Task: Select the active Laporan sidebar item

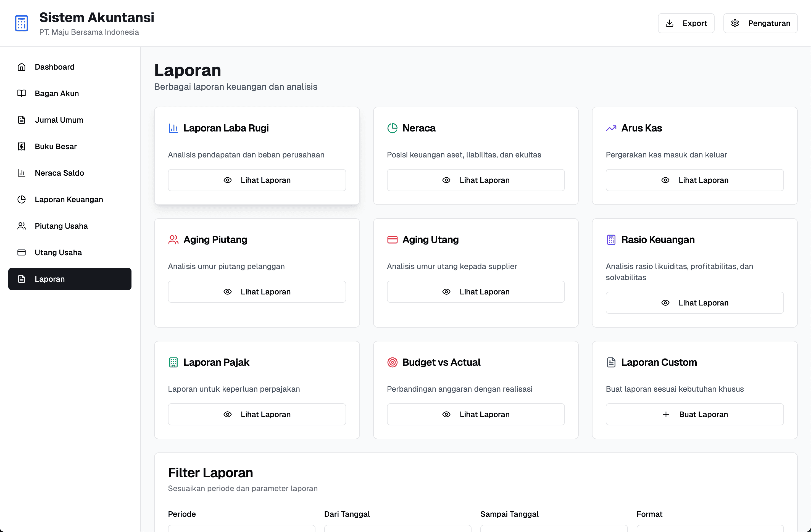Action: [x=70, y=279]
